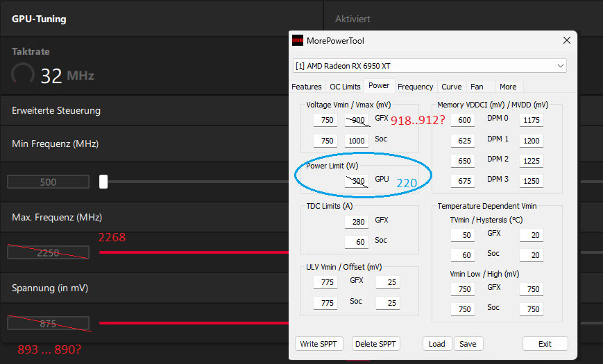The width and height of the screenshot is (603, 364).
Task: Open the Curve tab
Action: point(452,87)
